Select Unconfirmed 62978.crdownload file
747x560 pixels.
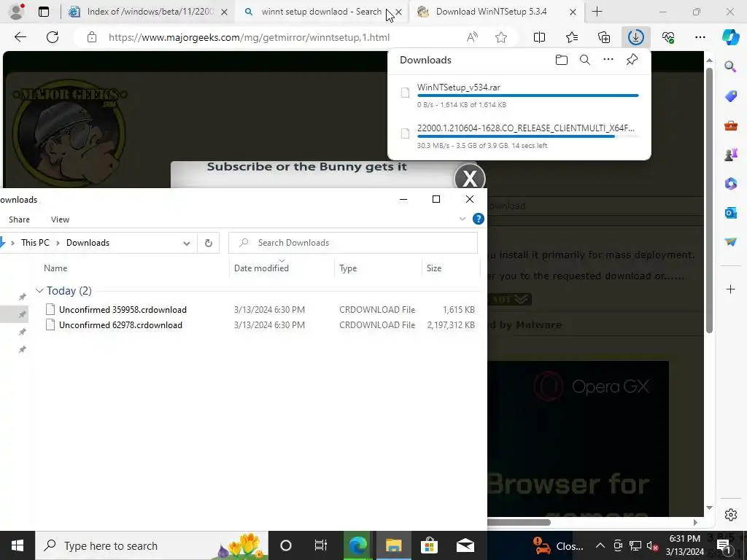pyautogui.click(x=260, y=324)
